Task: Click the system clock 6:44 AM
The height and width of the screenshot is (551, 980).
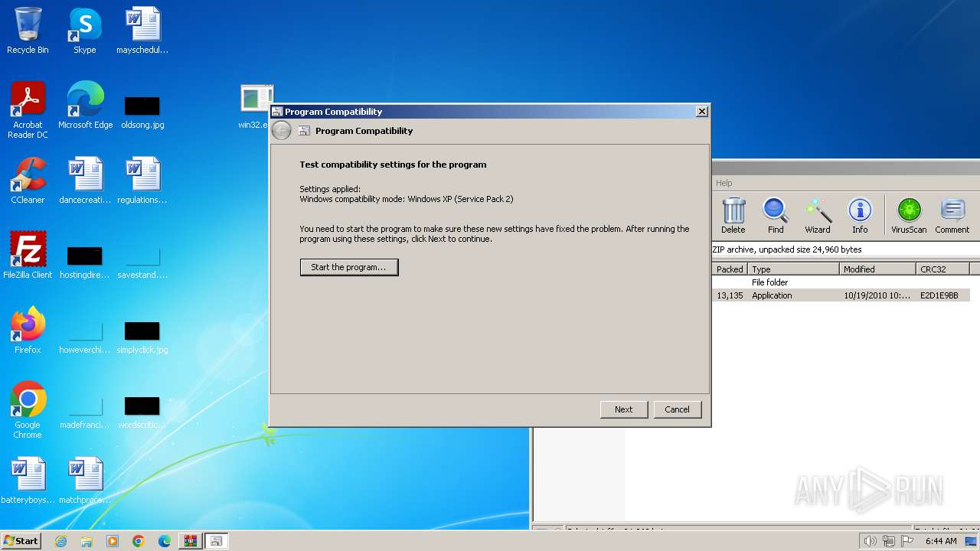Action: [941, 541]
